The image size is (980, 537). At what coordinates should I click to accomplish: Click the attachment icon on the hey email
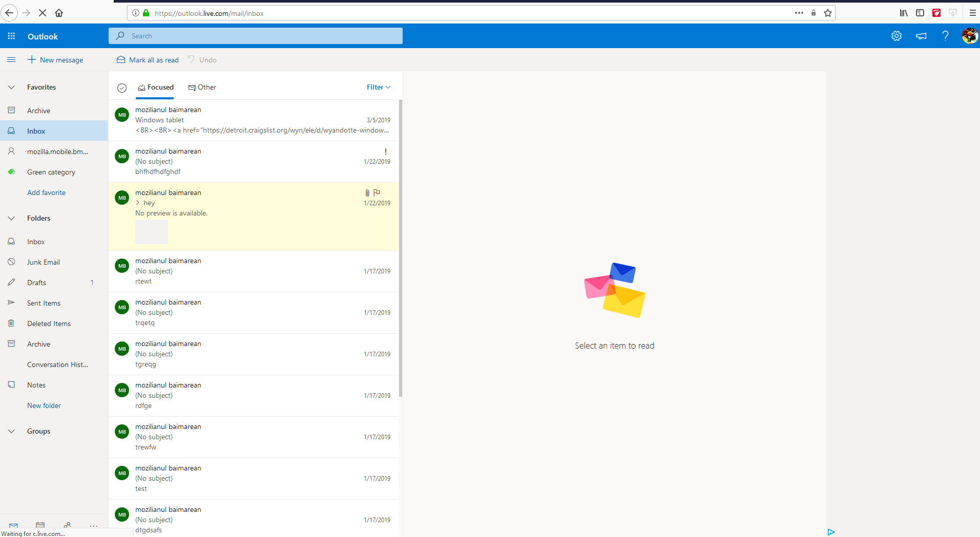tap(367, 192)
